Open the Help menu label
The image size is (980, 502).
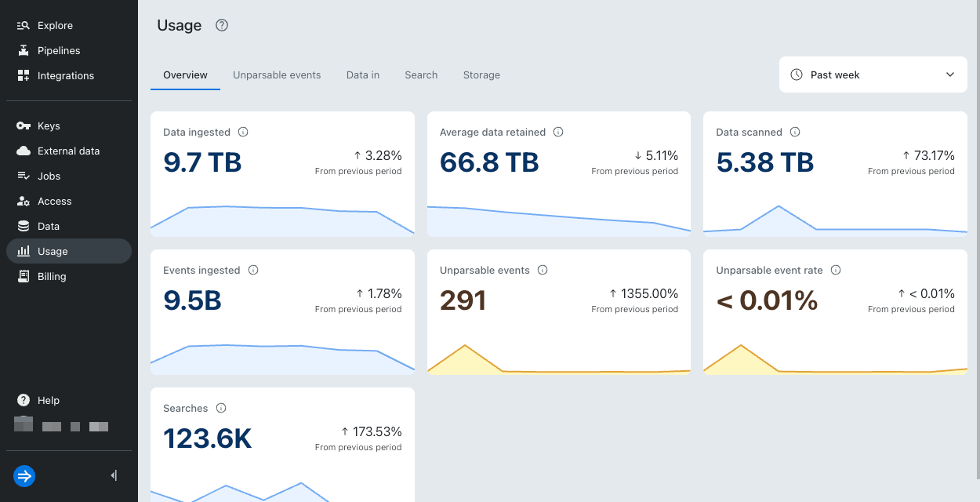point(49,400)
